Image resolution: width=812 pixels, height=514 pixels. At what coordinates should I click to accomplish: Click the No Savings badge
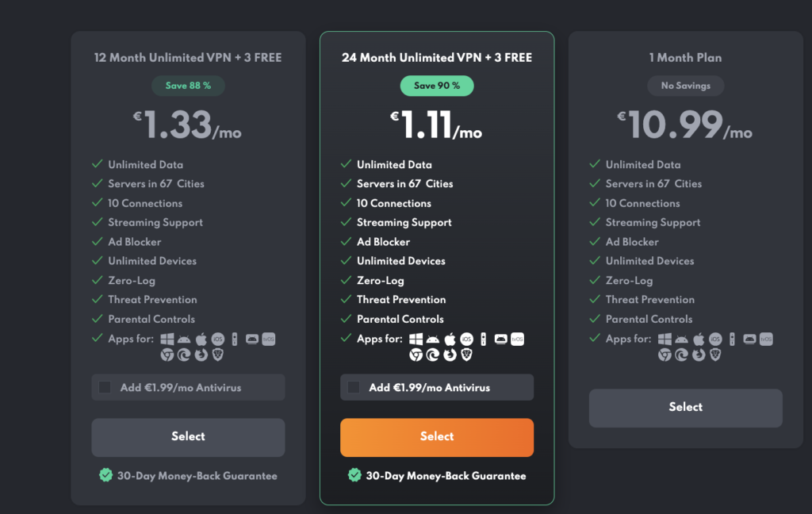pos(685,86)
